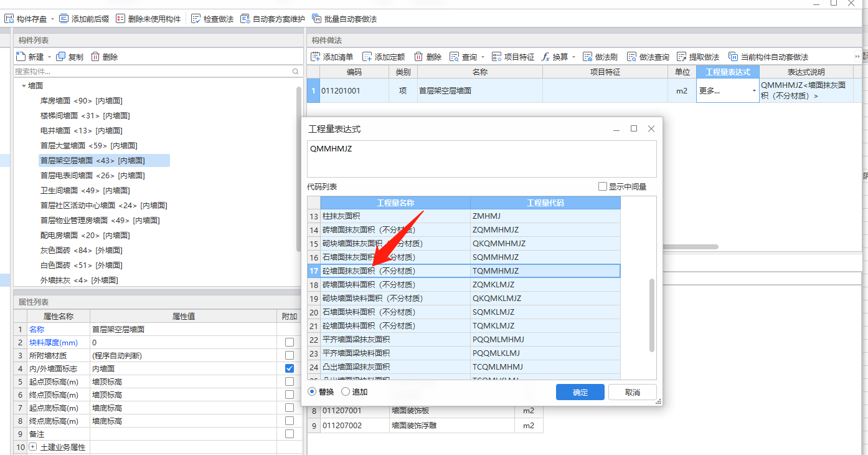The height and width of the screenshot is (455, 868).
Task: Click 提取做法 toolbar item
Action: click(698, 57)
